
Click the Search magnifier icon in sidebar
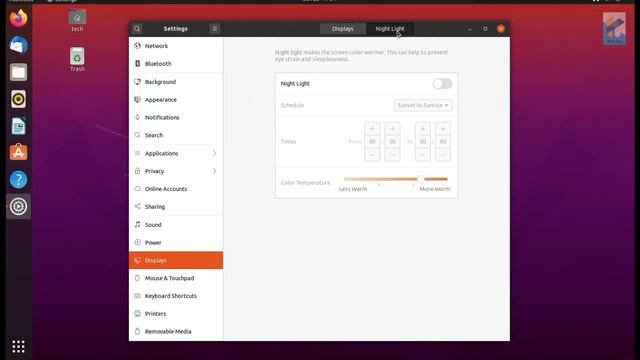point(138,135)
